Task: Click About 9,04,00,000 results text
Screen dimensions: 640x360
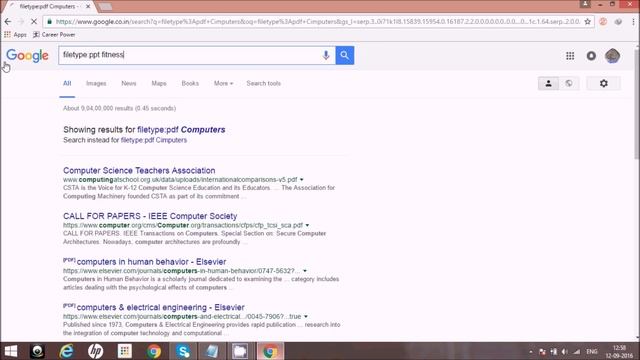Action: [x=120, y=108]
